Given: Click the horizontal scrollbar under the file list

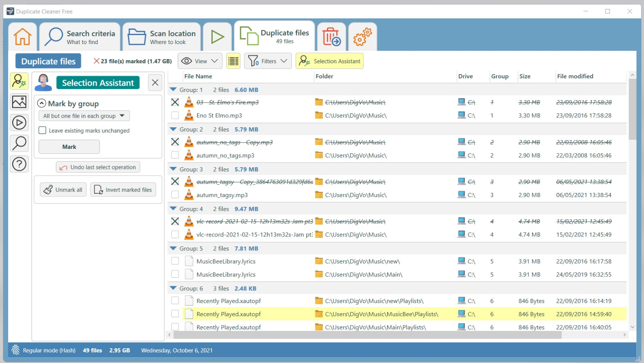Looking at the screenshot, I should (x=367, y=335).
